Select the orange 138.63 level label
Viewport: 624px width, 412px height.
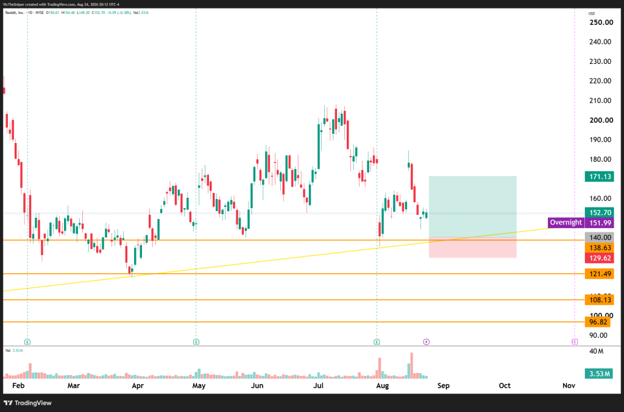coord(599,248)
